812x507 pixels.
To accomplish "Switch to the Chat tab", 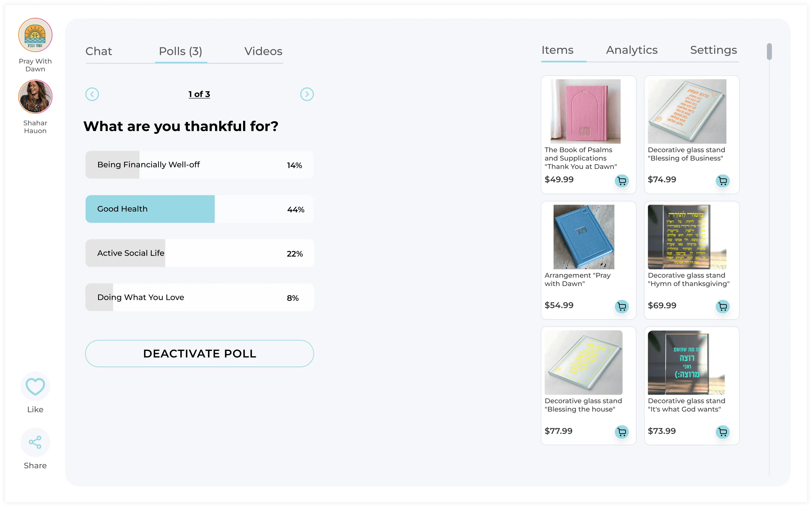I will [99, 51].
